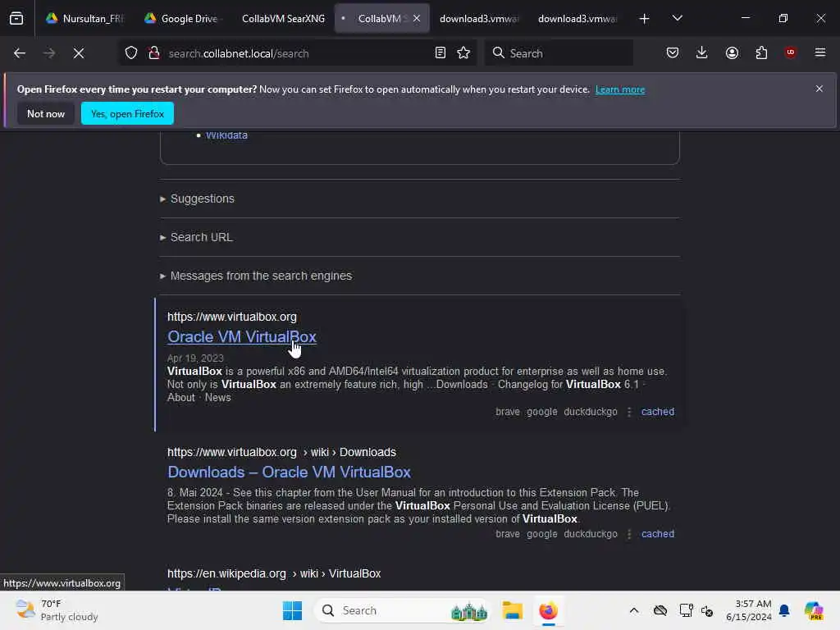The width and height of the screenshot is (840, 630).
Task: Open tracking protection shield icon
Action: 131,53
